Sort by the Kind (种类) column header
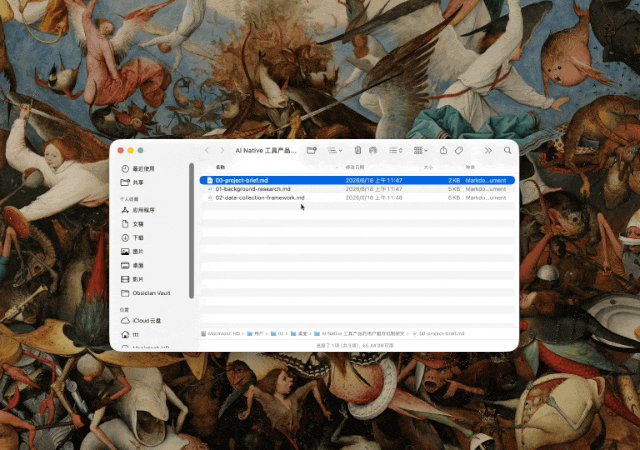The image size is (640, 450). (x=470, y=167)
